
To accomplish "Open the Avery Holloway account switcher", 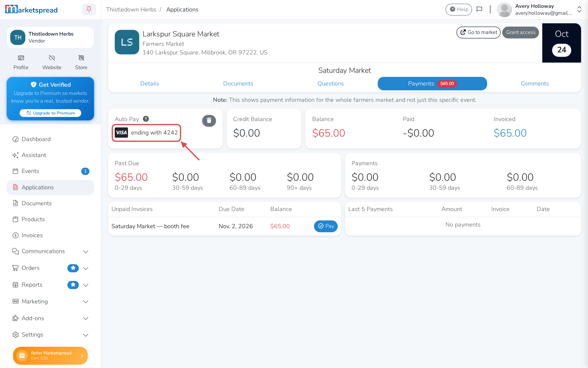I will (539, 9).
